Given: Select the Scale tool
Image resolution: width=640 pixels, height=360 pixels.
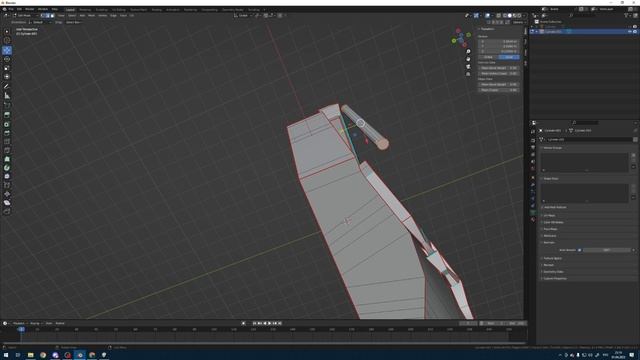Looking at the screenshot, I should 7,68.
